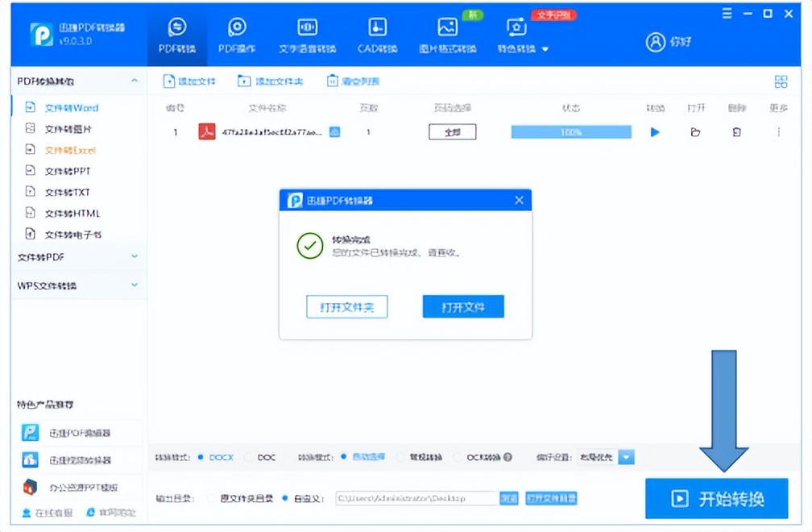Viewport: 812px width, 532px height.
Task: Toggle the grid view icon at top right
Action: (781, 81)
